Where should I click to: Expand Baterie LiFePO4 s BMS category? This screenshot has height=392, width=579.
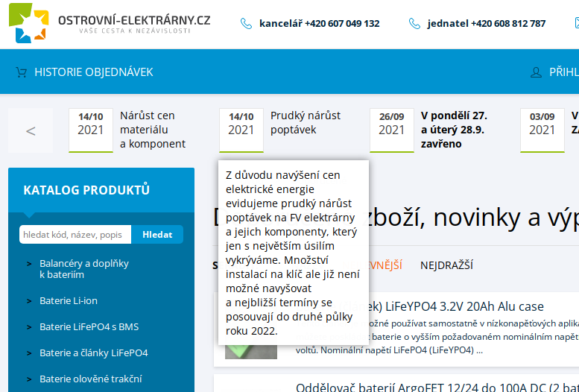(x=89, y=327)
